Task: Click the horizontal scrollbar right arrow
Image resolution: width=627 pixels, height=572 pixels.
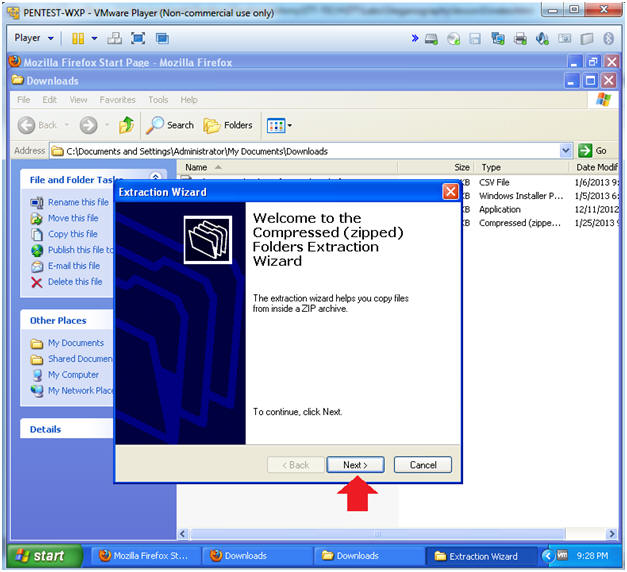Action: (612, 534)
